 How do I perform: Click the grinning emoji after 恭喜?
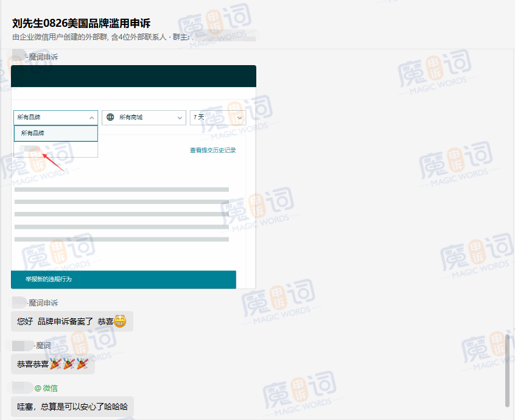click(x=120, y=321)
